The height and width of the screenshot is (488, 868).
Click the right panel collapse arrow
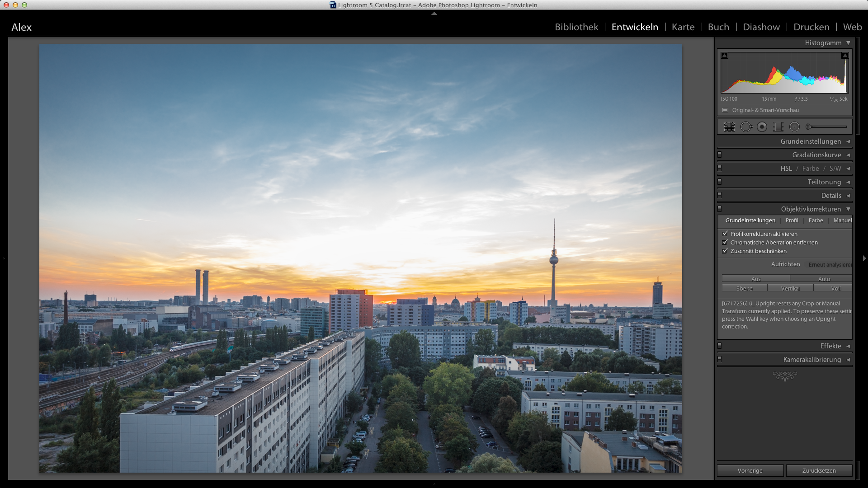[x=864, y=258]
